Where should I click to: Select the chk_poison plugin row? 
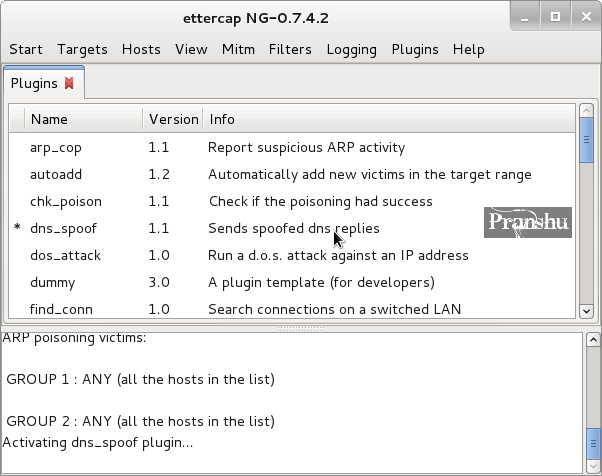(292, 201)
